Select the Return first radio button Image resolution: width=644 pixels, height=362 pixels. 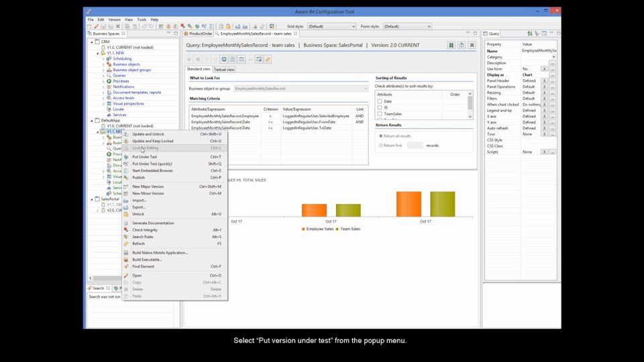(x=381, y=145)
